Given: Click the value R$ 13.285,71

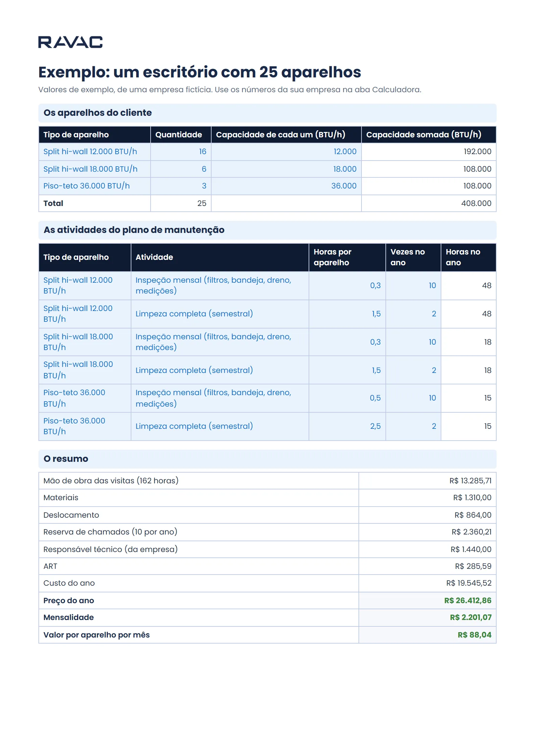Looking at the screenshot, I should (470, 481).
